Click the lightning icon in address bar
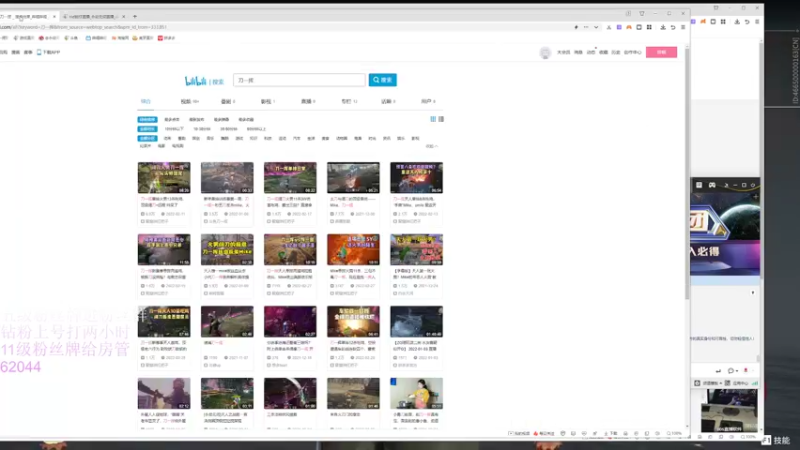Image resolution: width=800 pixels, height=450 pixels. pyautogui.click(x=576, y=27)
